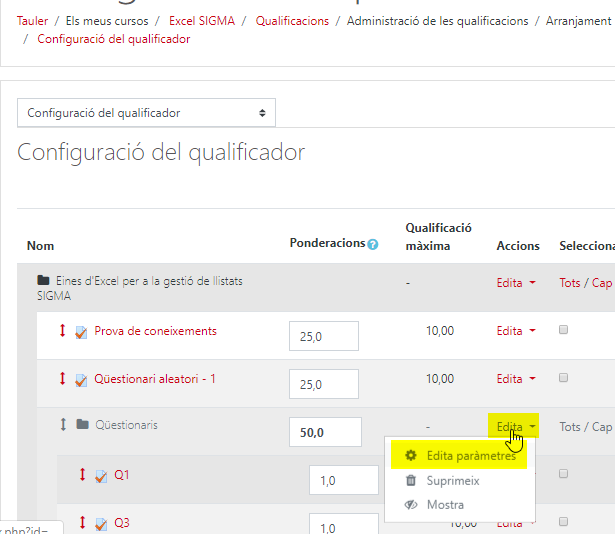
Task: Click the move arrow icon for Q1
Action: 82,474
